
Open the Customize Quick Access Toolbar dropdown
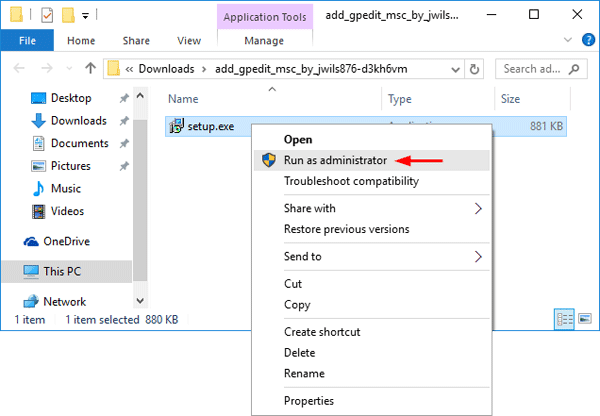85,16
